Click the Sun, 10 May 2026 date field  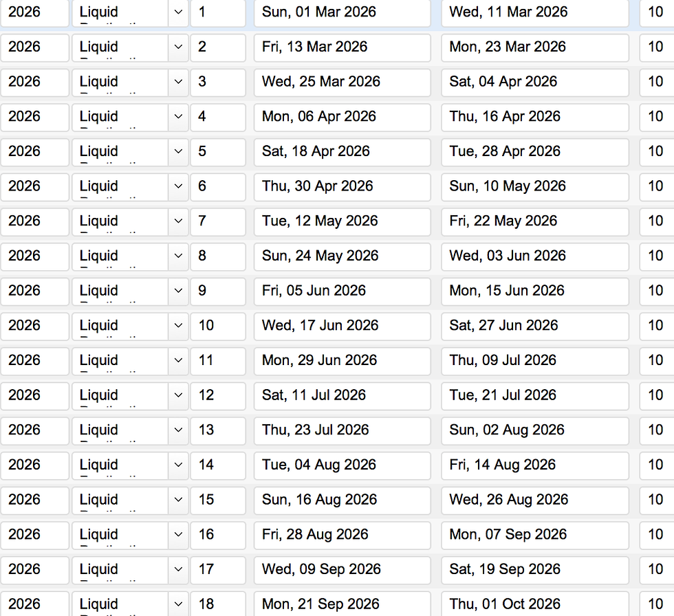tap(534, 186)
